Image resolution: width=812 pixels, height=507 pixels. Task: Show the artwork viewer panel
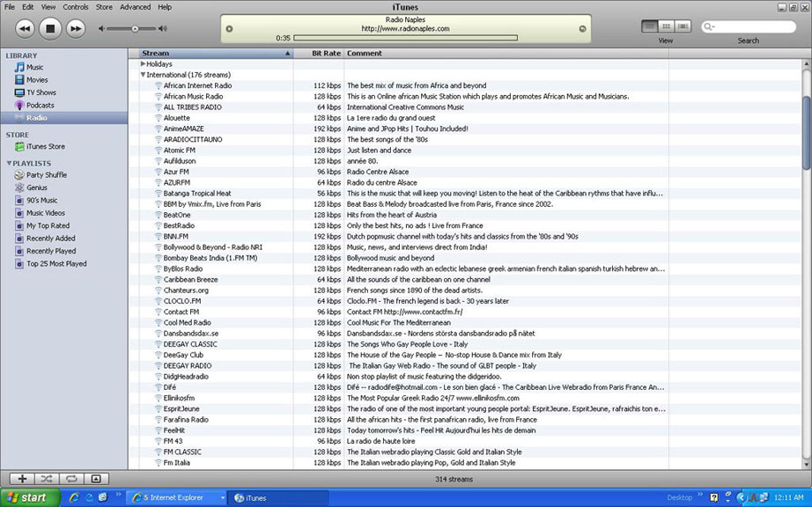pos(96,479)
